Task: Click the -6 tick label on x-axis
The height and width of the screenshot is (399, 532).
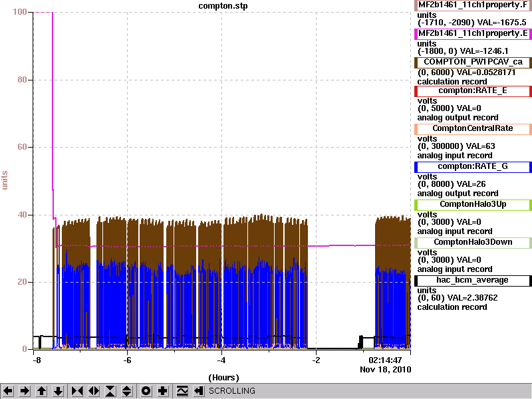Action: pyautogui.click(x=127, y=360)
